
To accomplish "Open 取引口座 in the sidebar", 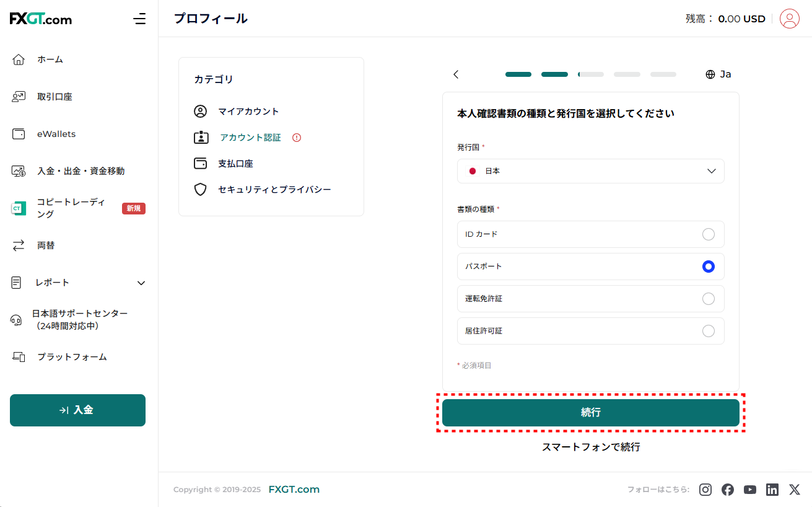I will coord(55,97).
